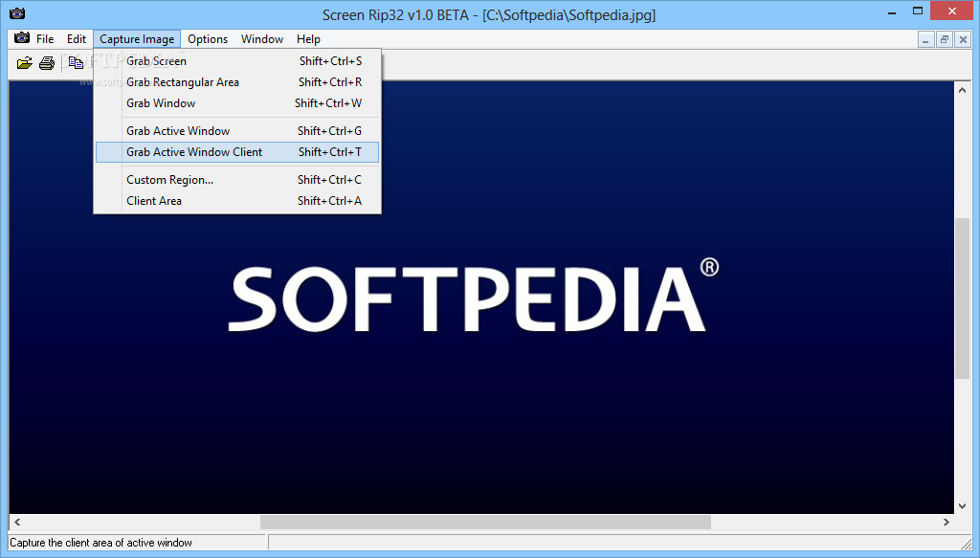Open the File menu
This screenshot has height=558, width=980.
pyautogui.click(x=45, y=38)
